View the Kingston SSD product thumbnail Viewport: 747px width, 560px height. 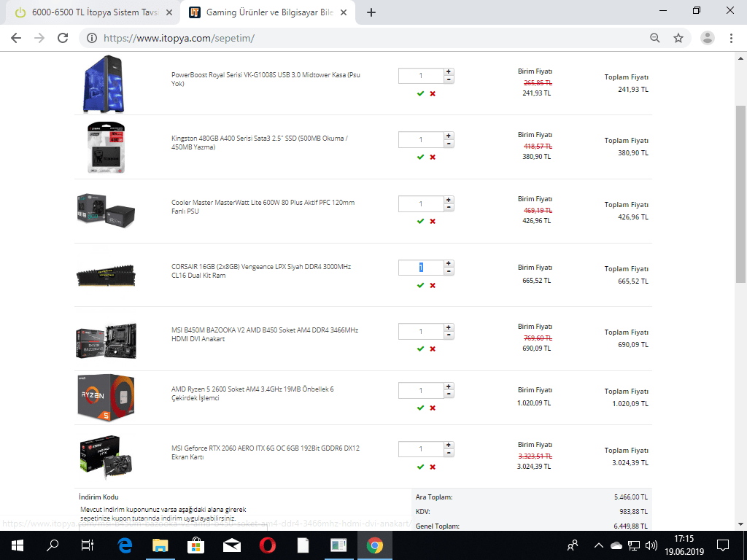pyautogui.click(x=106, y=147)
